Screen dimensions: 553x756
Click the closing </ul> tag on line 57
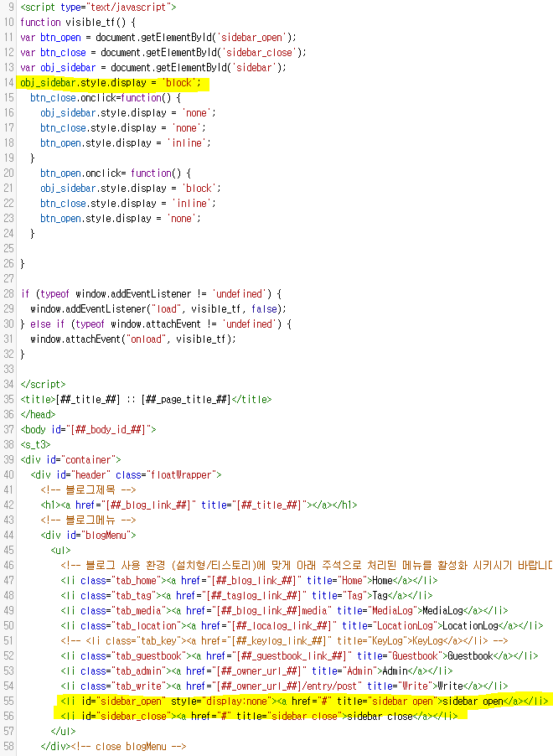tap(63, 732)
